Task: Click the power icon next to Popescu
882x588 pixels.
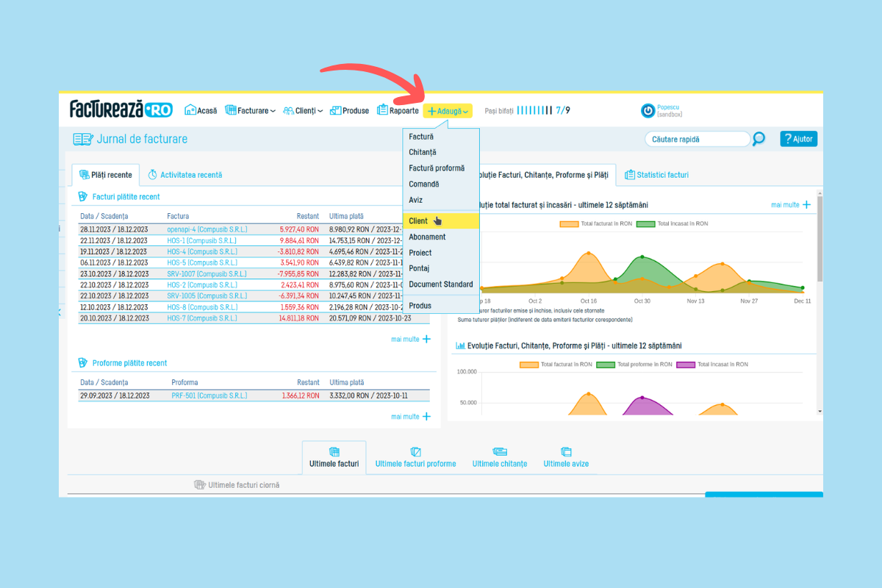Action: [x=648, y=111]
